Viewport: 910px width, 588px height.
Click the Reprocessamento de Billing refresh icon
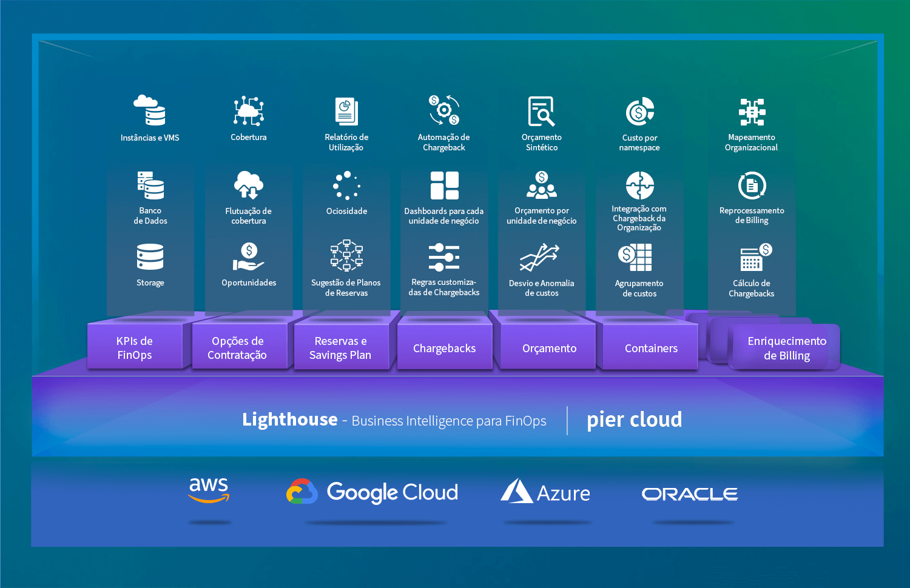(752, 185)
